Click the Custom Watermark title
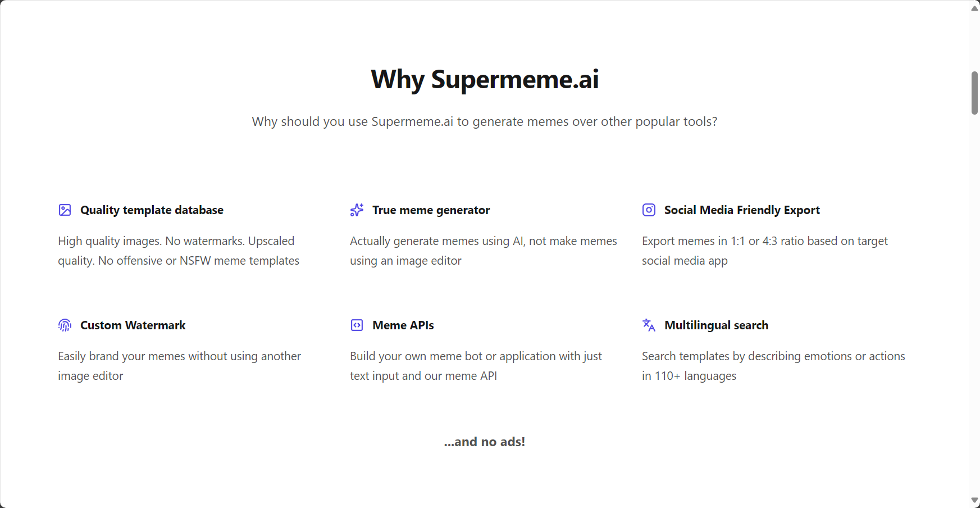 133,325
